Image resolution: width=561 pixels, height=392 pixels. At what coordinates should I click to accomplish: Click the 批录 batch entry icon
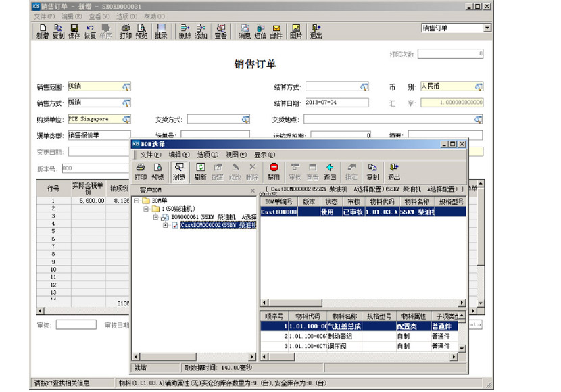pyautogui.click(x=161, y=31)
